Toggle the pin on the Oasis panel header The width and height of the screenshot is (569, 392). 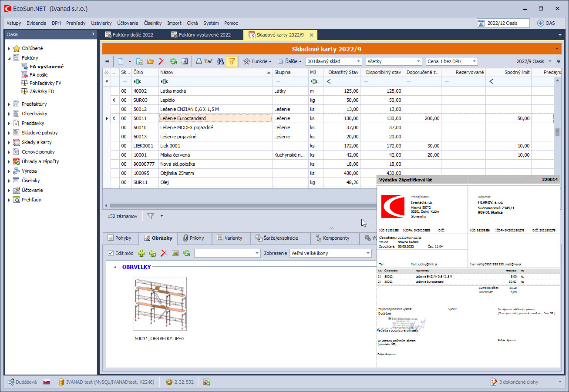click(x=92, y=34)
